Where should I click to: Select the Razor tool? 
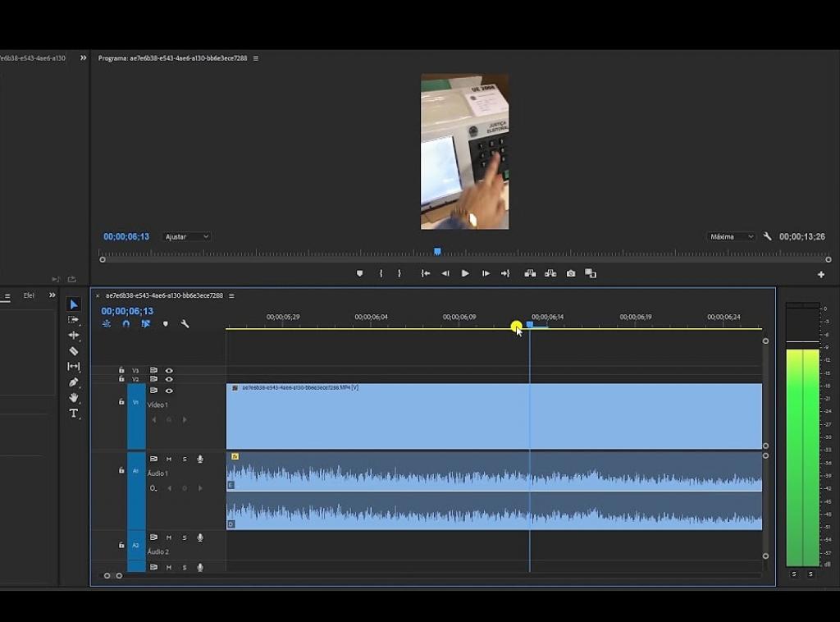coord(74,351)
